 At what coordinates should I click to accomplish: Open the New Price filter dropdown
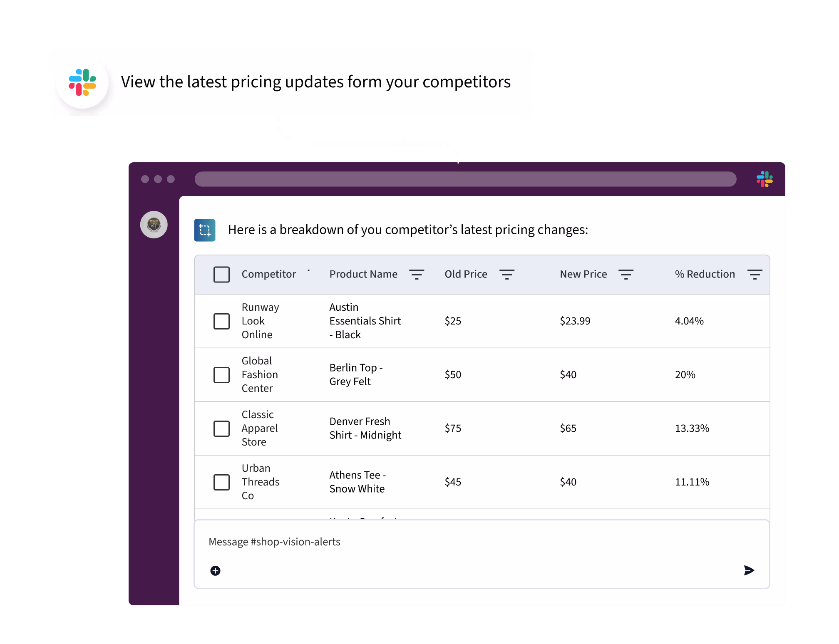tap(626, 274)
